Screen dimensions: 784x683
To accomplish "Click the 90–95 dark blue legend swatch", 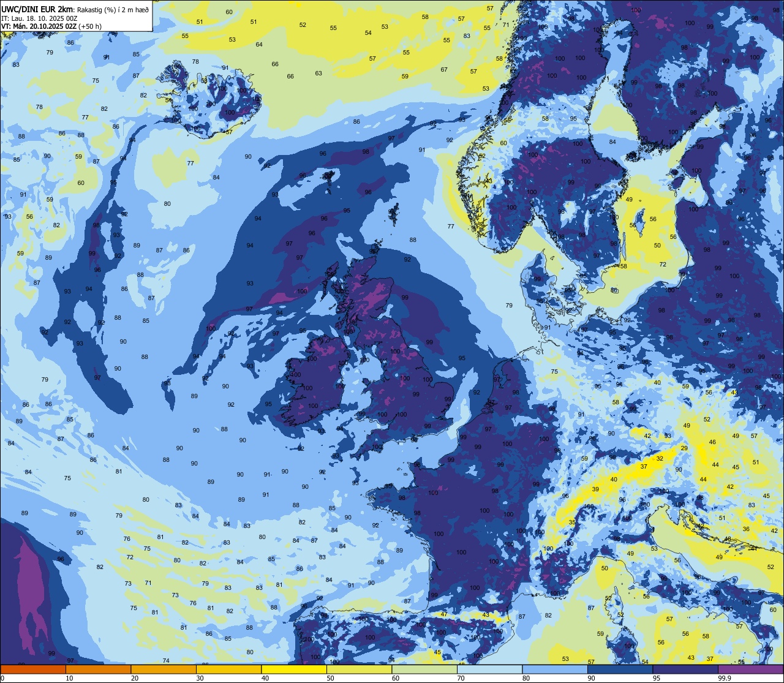I will pos(620,670).
